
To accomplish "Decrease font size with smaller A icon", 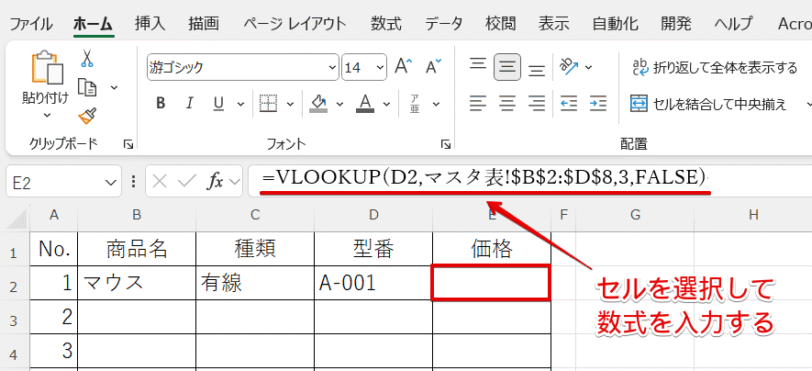I will [433, 66].
